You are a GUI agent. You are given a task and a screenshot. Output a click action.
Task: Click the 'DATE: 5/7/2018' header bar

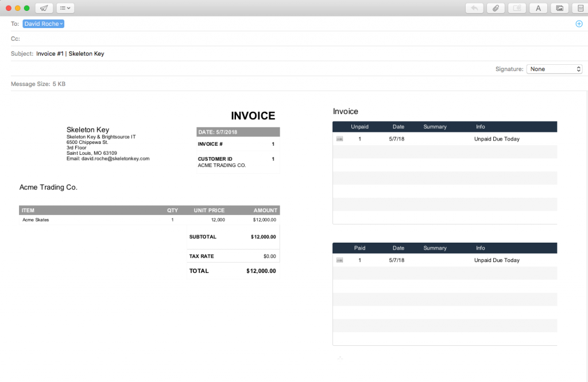[x=238, y=132]
